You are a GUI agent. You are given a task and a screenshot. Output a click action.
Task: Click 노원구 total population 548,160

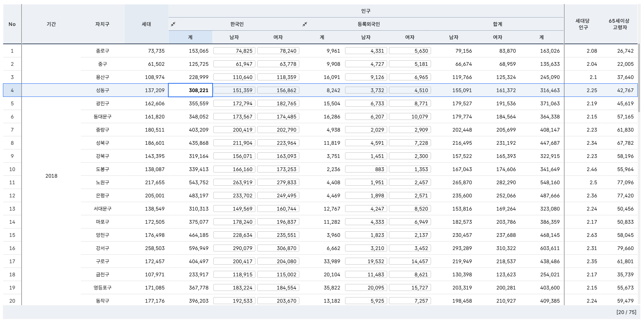pyautogui.click(x=542, y=182)
